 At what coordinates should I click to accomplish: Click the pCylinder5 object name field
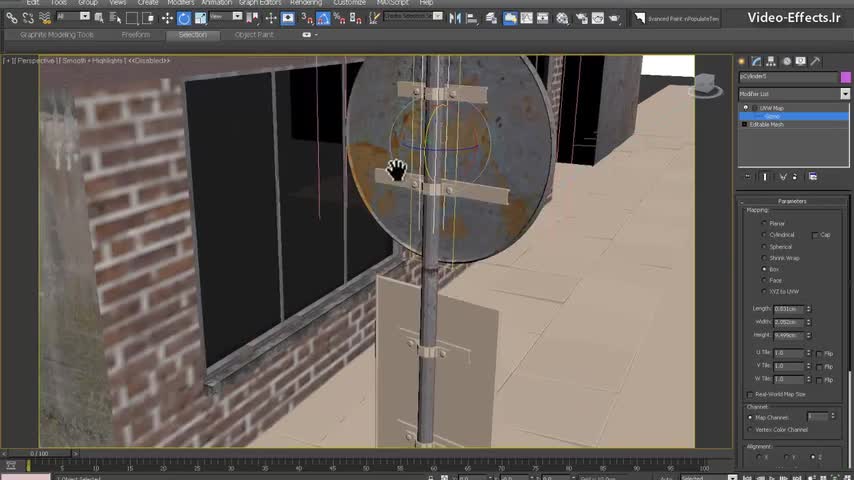coord(788,77)
